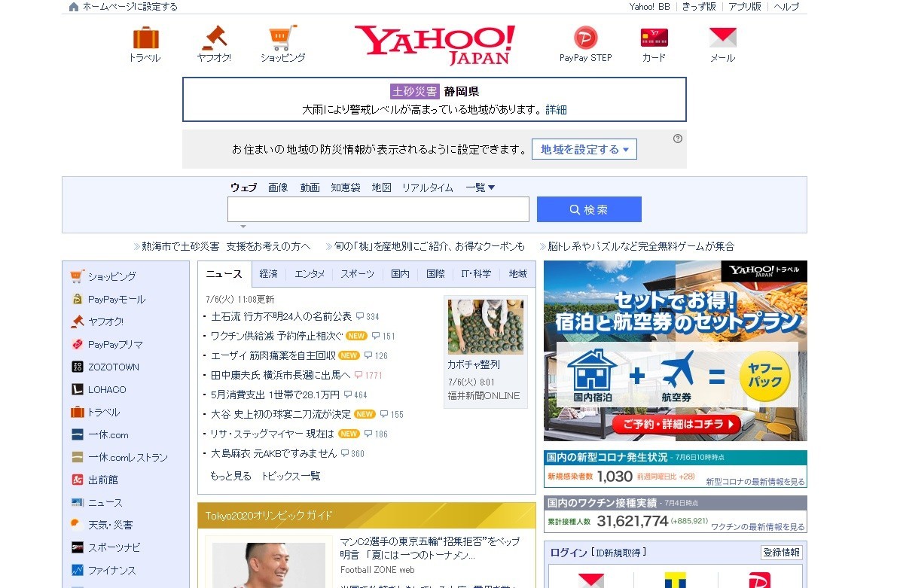
Task: Click トピックス一覧 link
Action: (x=291, y=476)
